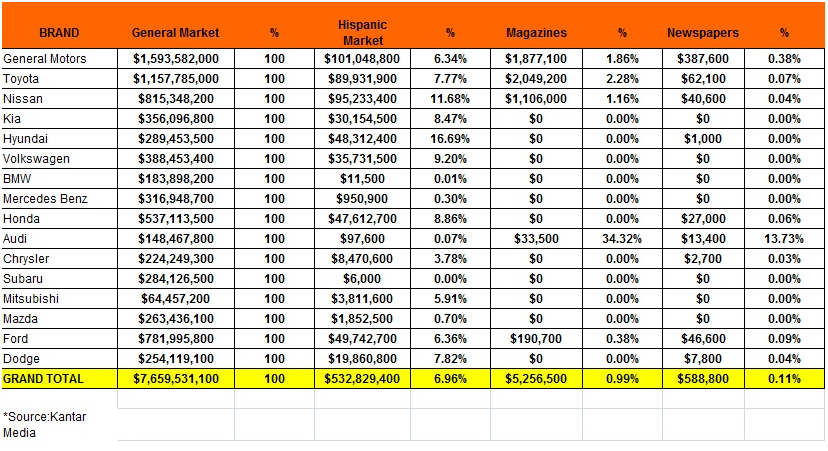Select the General Motors brand cell
Screen dimensions: 828x451
pos(59,59)
